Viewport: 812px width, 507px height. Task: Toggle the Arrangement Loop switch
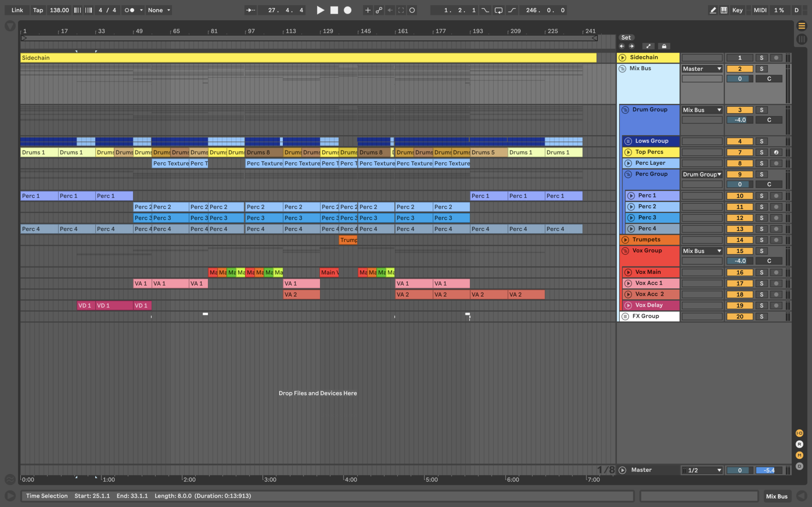pyautogui.click(x=499, y=10)
